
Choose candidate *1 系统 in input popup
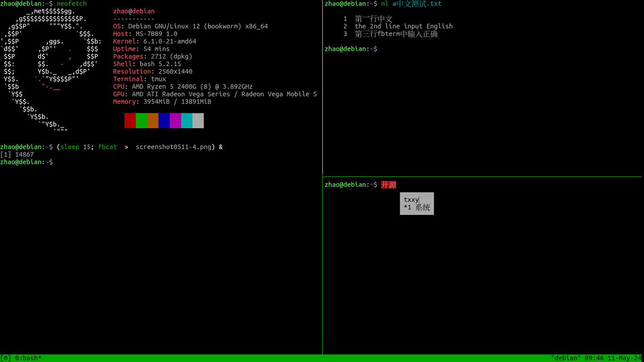click(x=417, y=207)
